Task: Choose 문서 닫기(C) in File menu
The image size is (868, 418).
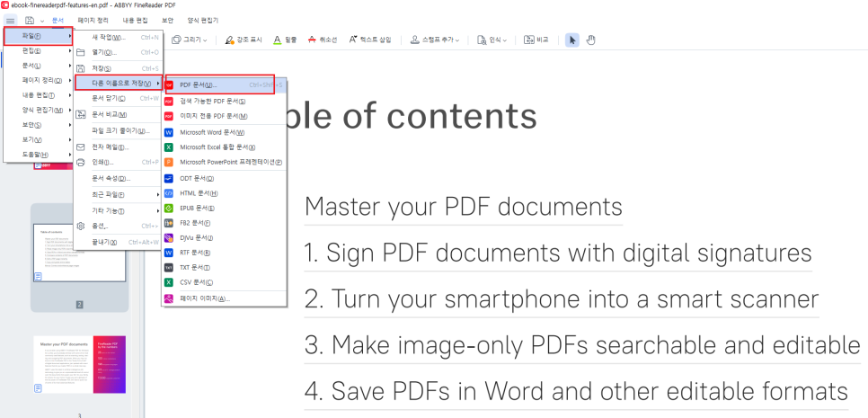Action: pos(118,99)
